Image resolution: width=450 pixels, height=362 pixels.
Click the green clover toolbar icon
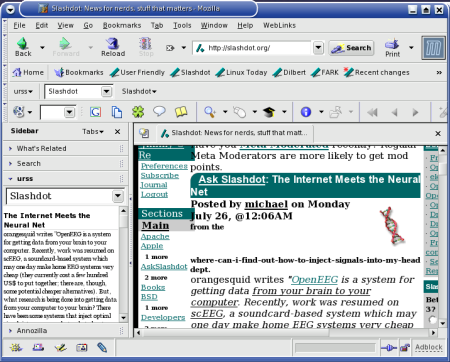click(138, 112)
